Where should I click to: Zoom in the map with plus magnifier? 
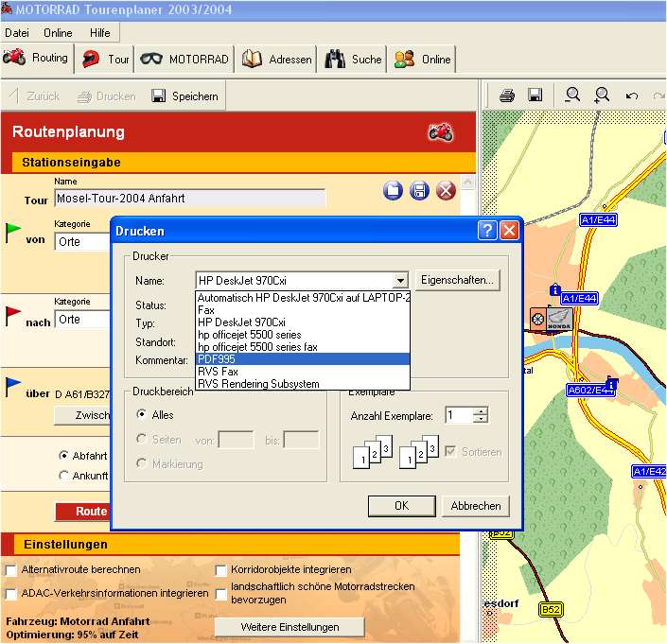[x=602, y=95]
